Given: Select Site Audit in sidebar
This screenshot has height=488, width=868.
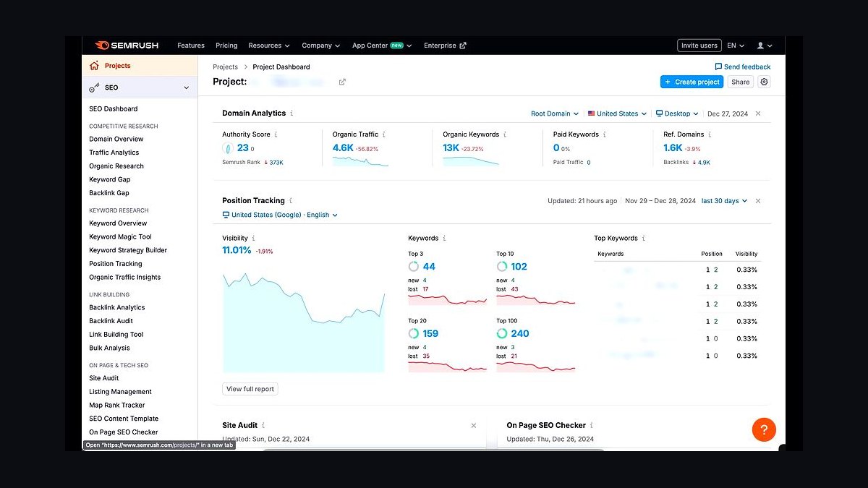Looking at the screenshot, I should click(104, 378).
